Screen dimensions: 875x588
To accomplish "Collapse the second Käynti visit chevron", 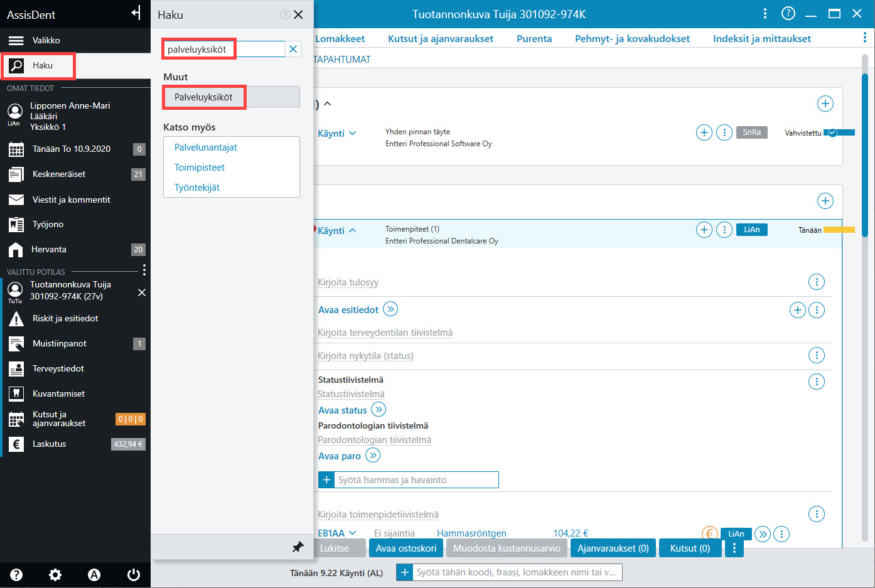I will coord(353,230).
